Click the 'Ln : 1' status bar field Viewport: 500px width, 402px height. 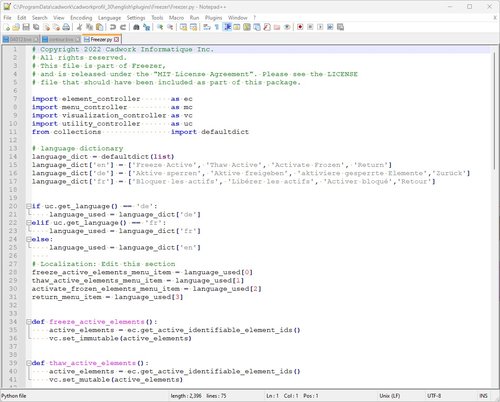coord(272,396)
